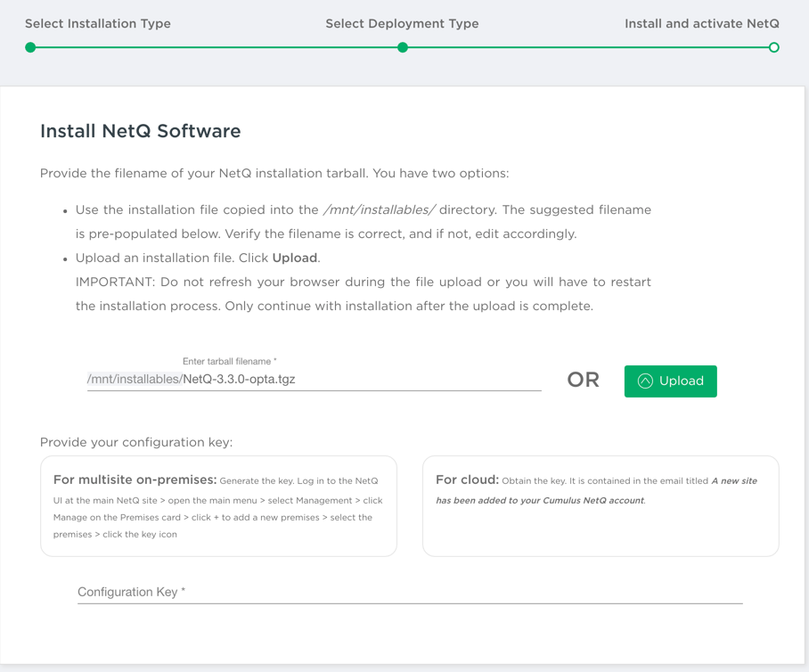Click the italic /mnt/installables/ directory text
The height and width of the screenshot is (672, 809).
click(379, 210)
